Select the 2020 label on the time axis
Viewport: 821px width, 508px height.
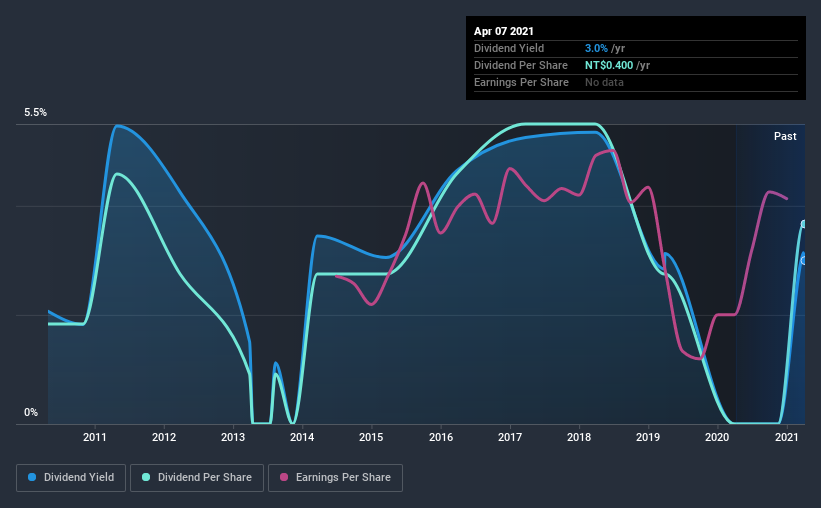pos(717,437)
